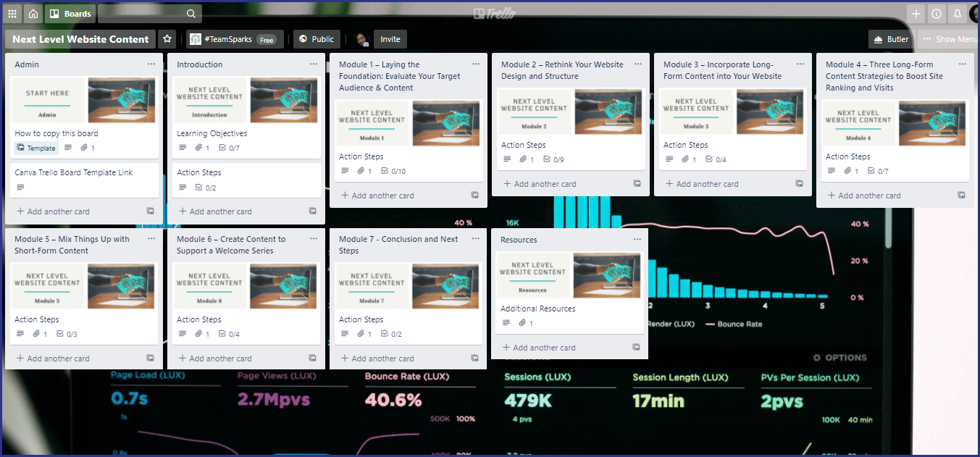The image size is (980, 457).
Task: Click the card template icon in the Admin list
Action: tap(150, 211)
